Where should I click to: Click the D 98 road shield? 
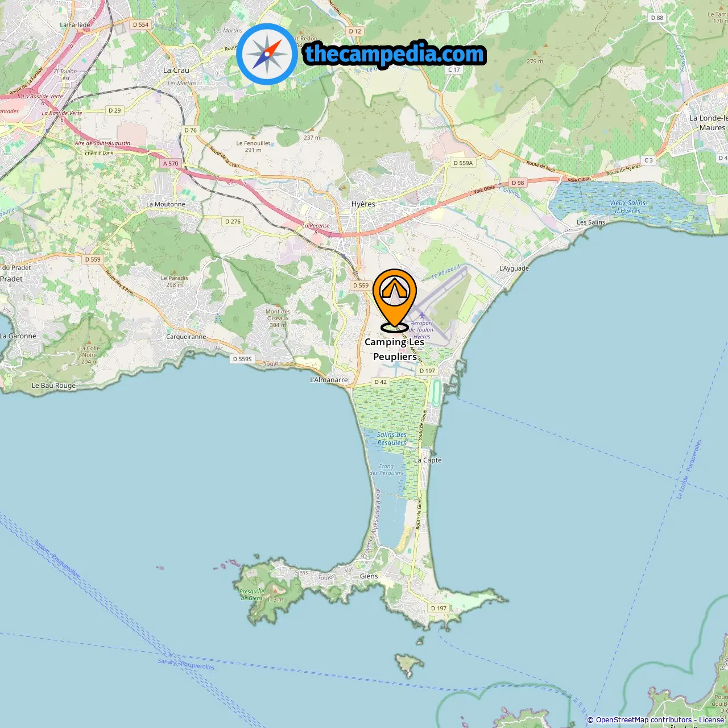[518, 183]
